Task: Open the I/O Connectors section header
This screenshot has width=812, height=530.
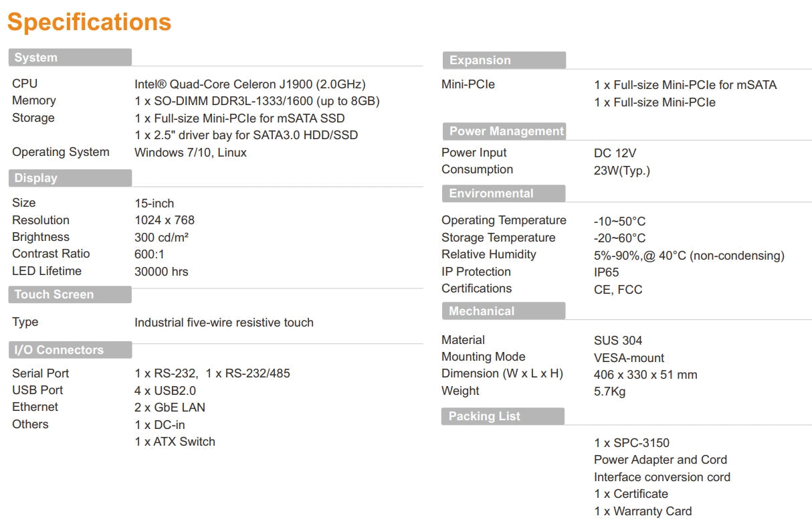Action: 59,350
